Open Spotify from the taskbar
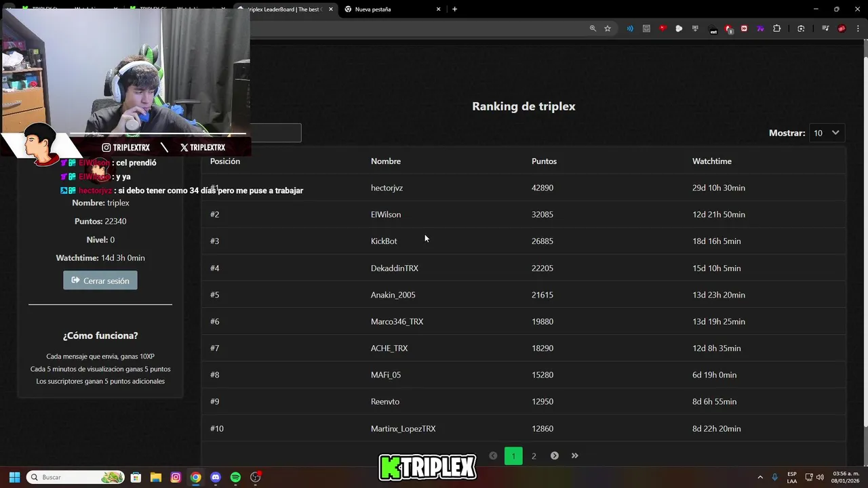 [235, 477]
